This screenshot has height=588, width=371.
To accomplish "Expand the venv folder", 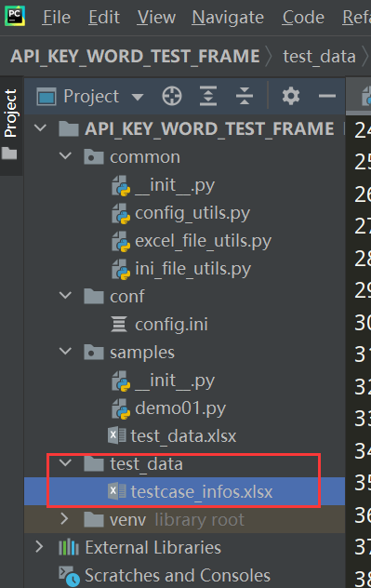I will (x=64, y=518).
